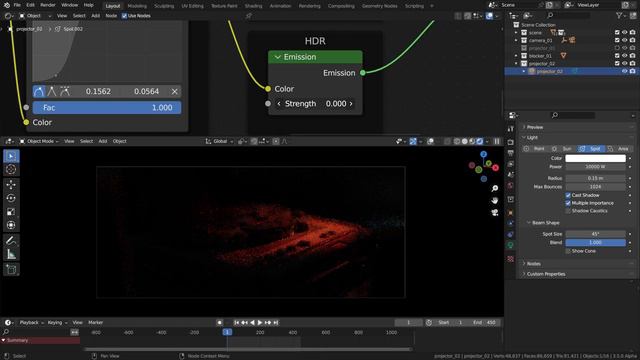
Task: Switch to the Modeling workspace tab
Action: click(x=137, y=6)
